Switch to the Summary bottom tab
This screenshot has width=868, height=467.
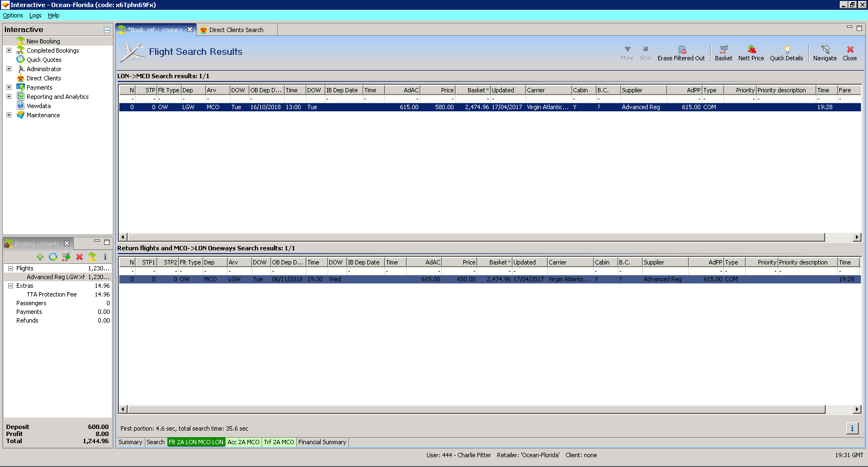tap(130, 442)
